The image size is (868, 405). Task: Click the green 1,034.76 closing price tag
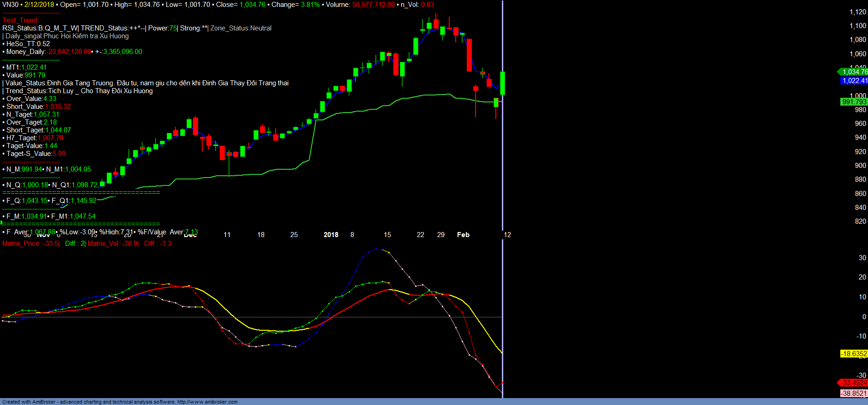coord(854,71)
